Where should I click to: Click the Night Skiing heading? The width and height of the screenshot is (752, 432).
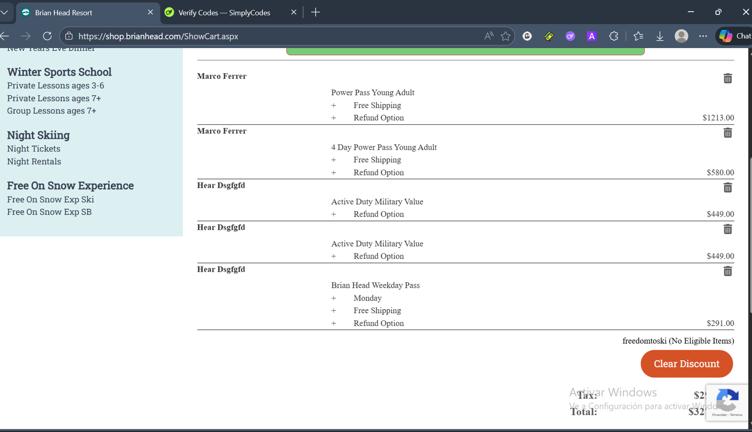(x=38, y=135)
